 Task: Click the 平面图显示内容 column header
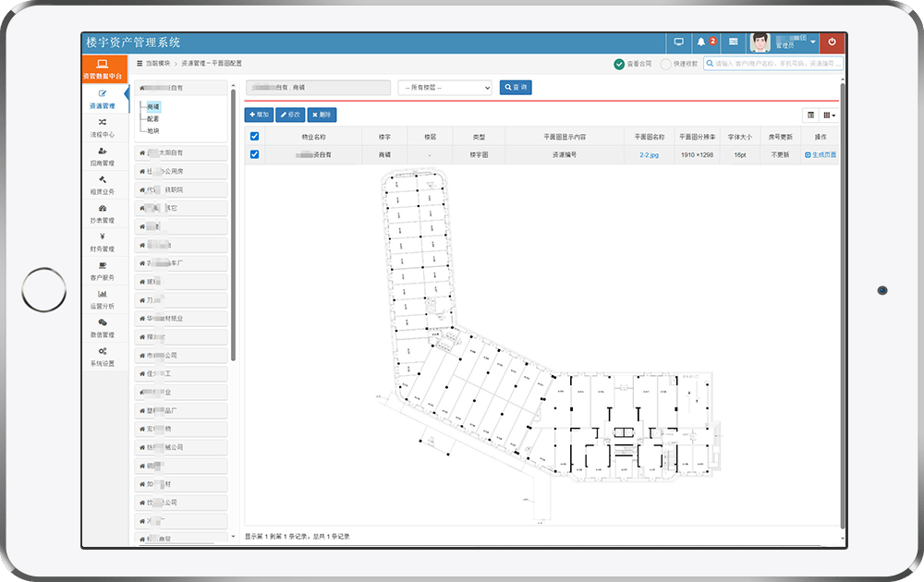tap(565, 137)
